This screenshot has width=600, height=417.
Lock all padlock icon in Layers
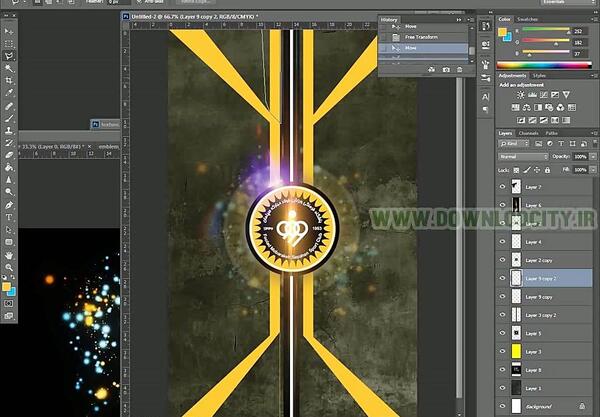click(547, 170)
